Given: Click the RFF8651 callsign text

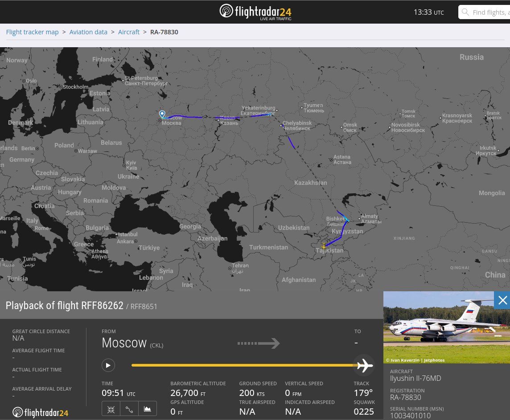Looking at the screenshot, I should (x=144, y=306).
